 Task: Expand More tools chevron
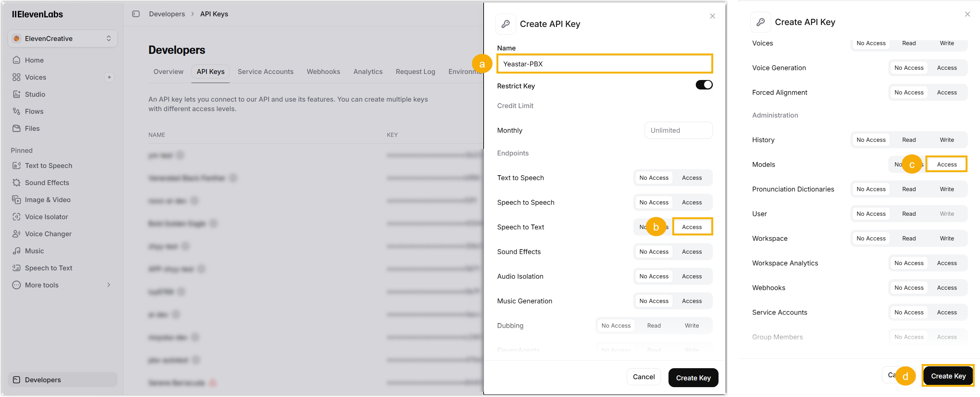[109, 285]
